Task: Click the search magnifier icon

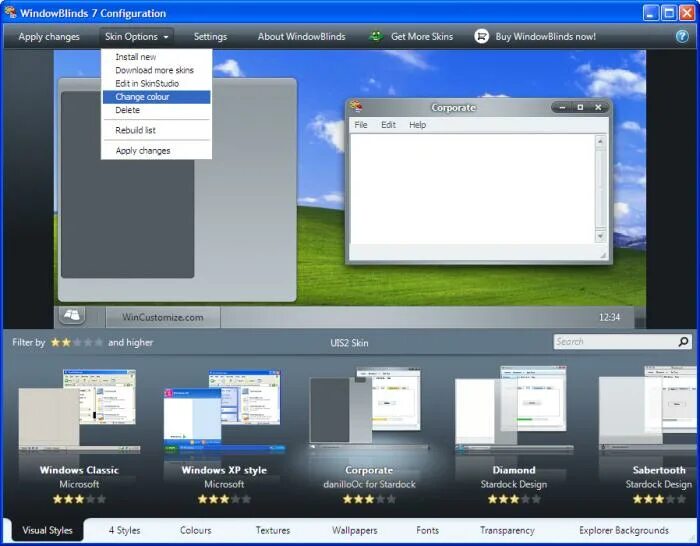Action: (683, 342)
